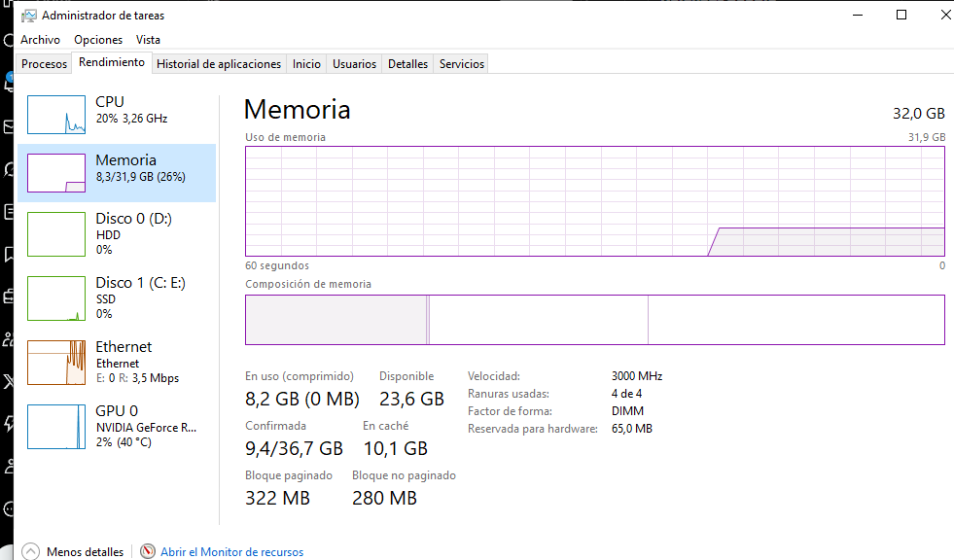
Task: Click the 280 MB Bloque no paginado value
Action: click(384, 498)
